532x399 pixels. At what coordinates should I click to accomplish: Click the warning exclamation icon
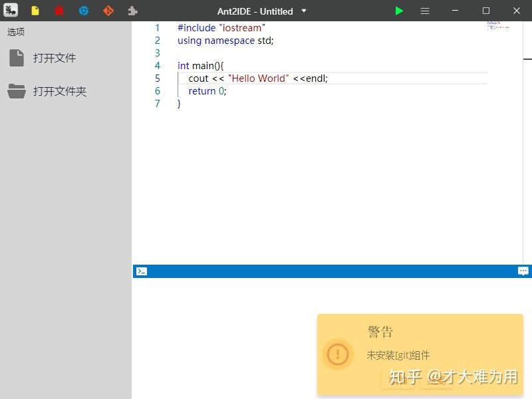[338, 354]
